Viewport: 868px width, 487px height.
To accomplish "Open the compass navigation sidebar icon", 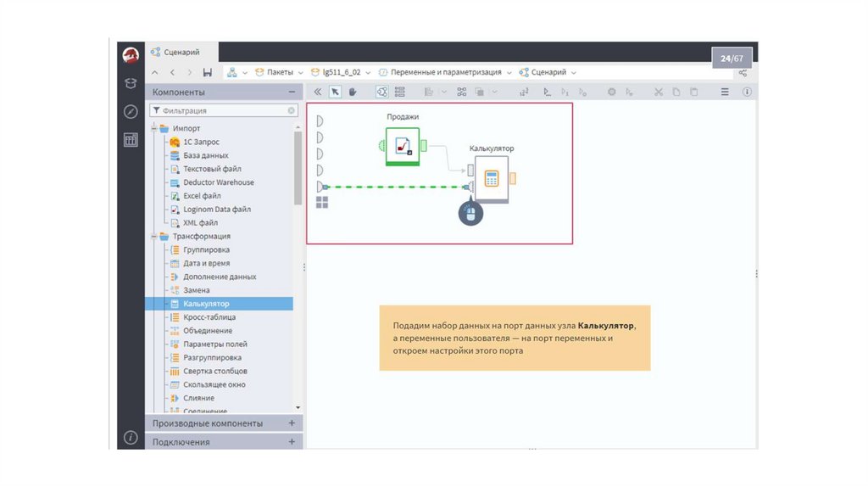I will click(x=131, y=111).
